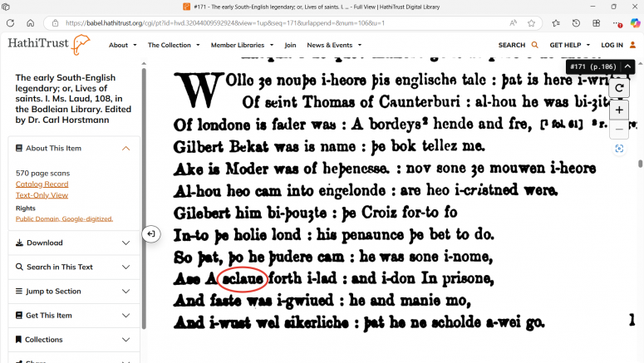Open read aloud in address bar

coord(513,23)
